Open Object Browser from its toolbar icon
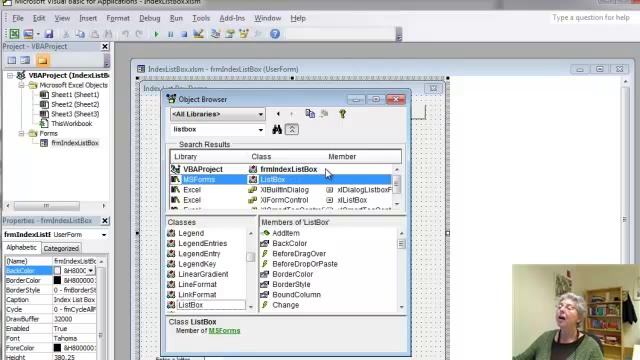Image resolution: width=640 pixels, height=360 pixels. (x=244, y=34)
